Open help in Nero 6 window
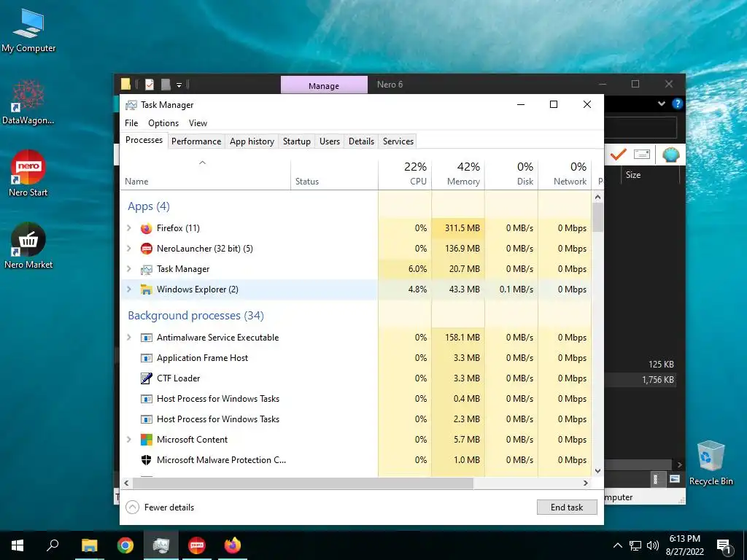 [677, 104]
